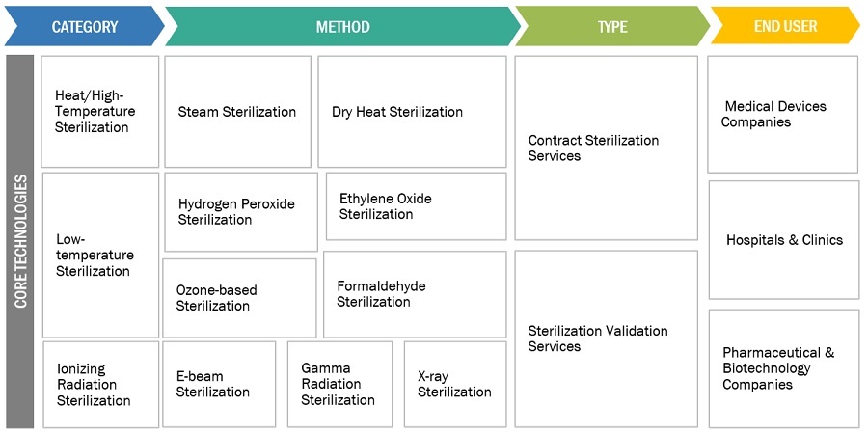Click the Sterilization Validation Services box

pos(606,338)
